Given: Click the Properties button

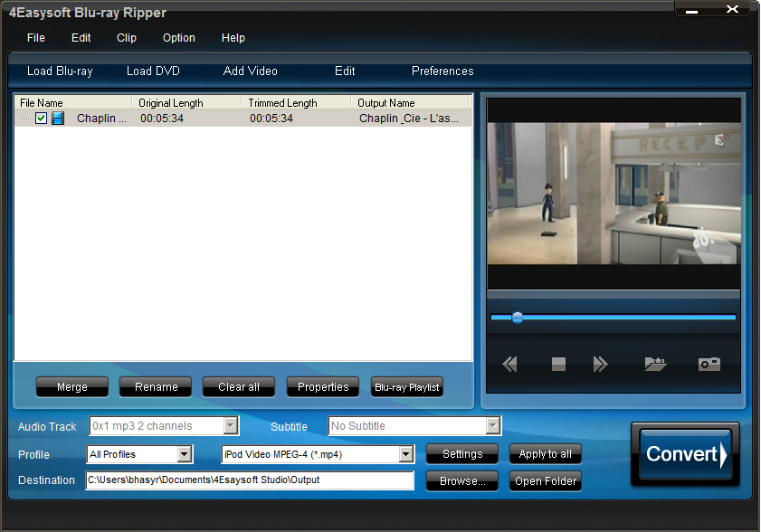Looking at the screenshot, I should tap(323, 387).
